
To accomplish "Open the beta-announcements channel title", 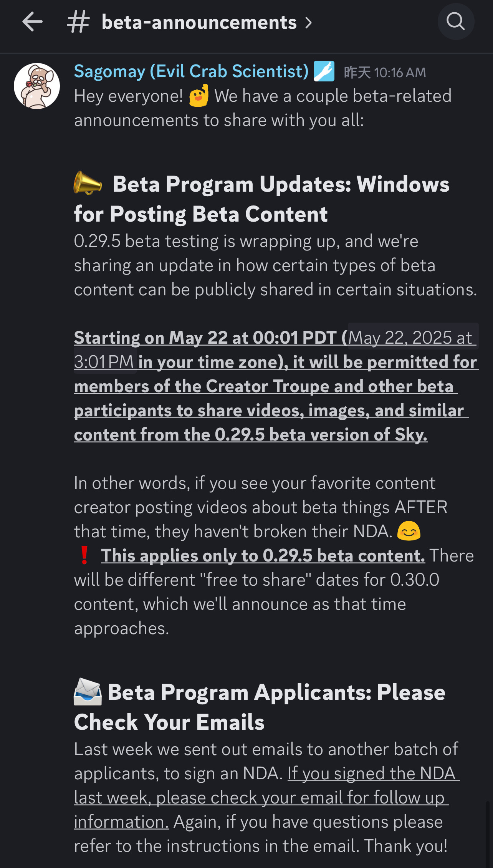I will tap(199, 22).
